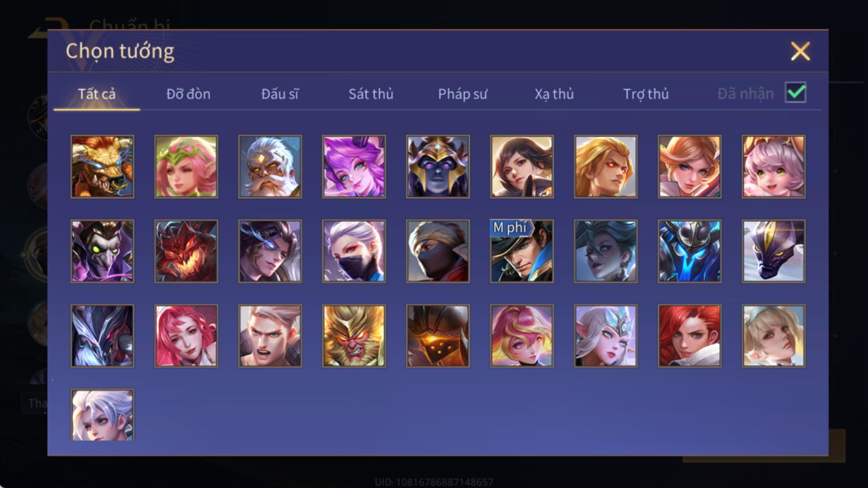This screenshot has width=868, height=488.
Task: Pick the golden monkey king hero
Action: pyautogui.click(x=354, y=336)
